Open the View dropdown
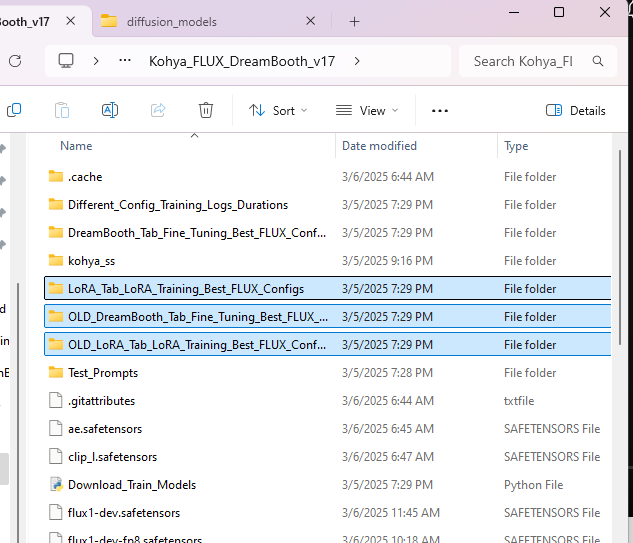 (367, 111)
